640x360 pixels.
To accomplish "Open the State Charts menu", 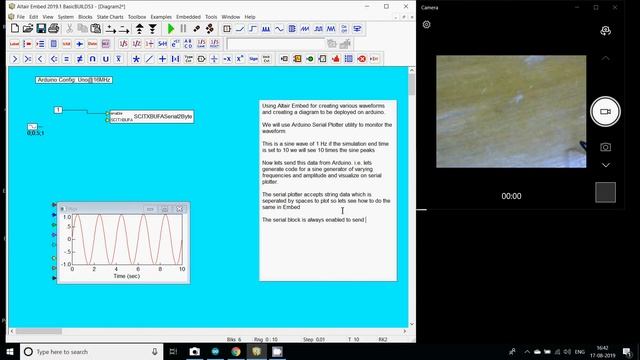I will coord(110,17).
